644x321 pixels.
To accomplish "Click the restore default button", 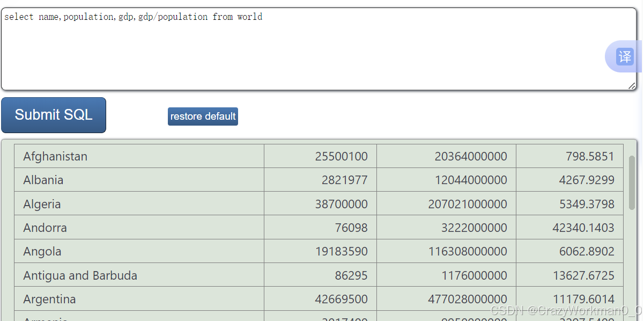I will tap(203, 116).
